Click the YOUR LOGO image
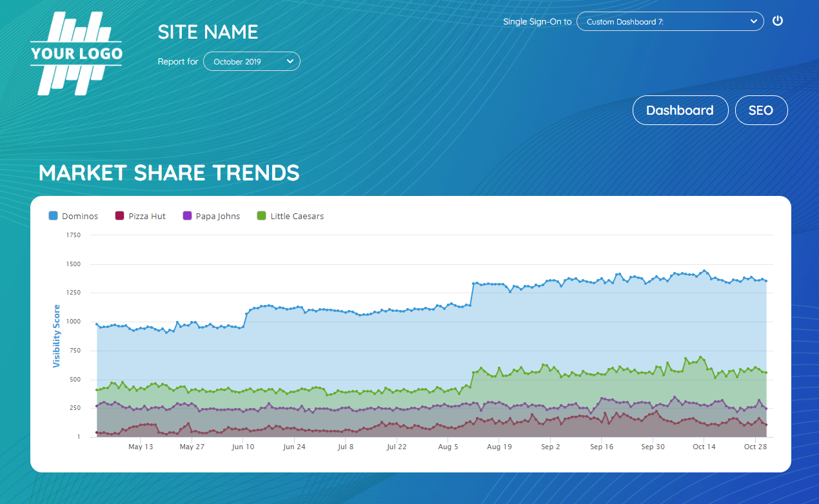Screen dimensions: 819x504 (76, 54)
